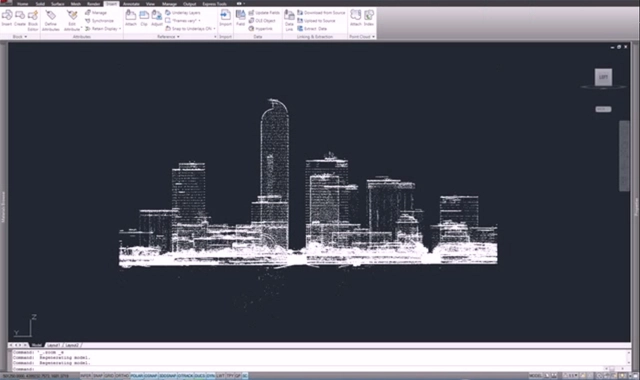Open Underlay Layers
Viewport: 640px width, 380px height.
point(182,13)
